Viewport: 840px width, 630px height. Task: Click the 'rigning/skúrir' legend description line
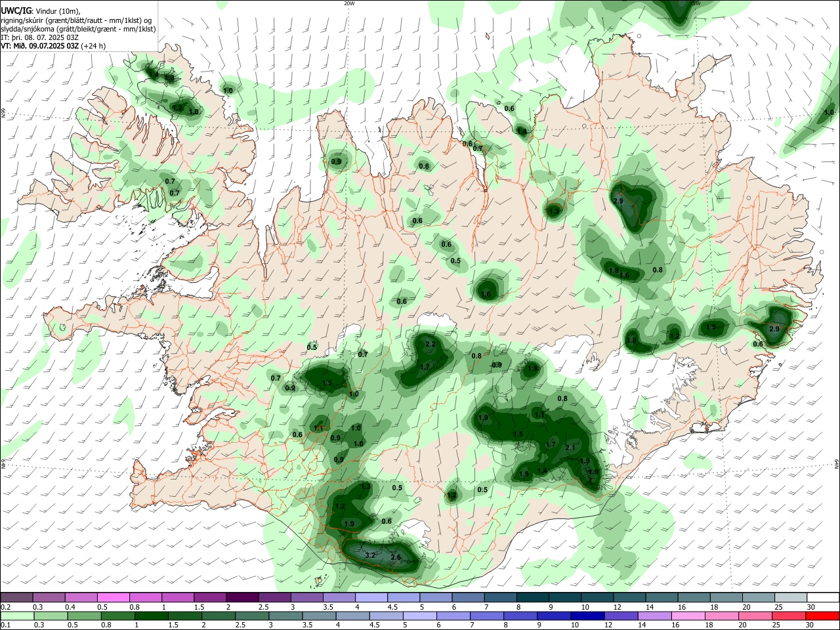(x=76, y=20)
